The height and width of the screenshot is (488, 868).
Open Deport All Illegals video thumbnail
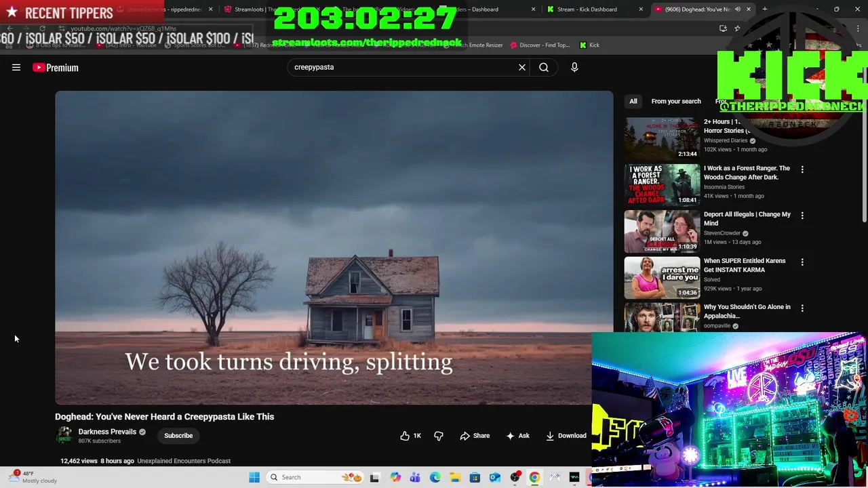662,230
